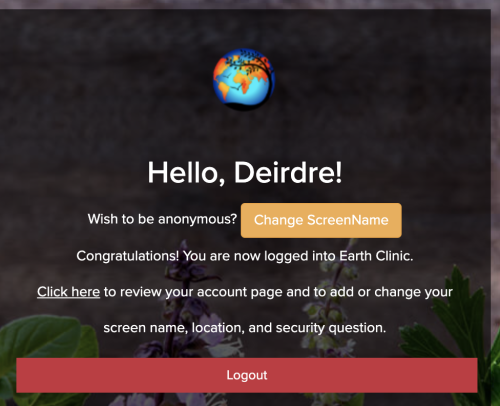Click the name Deirdre in the greeting
This screenshot has height=406, width=500.
288,173
